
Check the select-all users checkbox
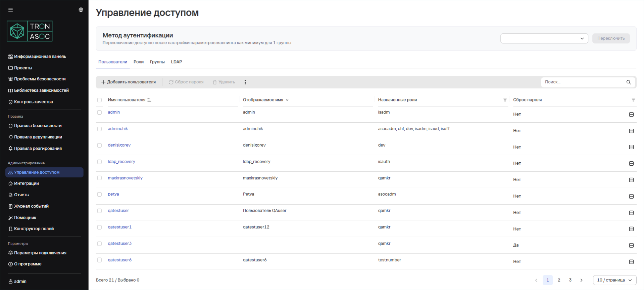[x=99, y=100]
